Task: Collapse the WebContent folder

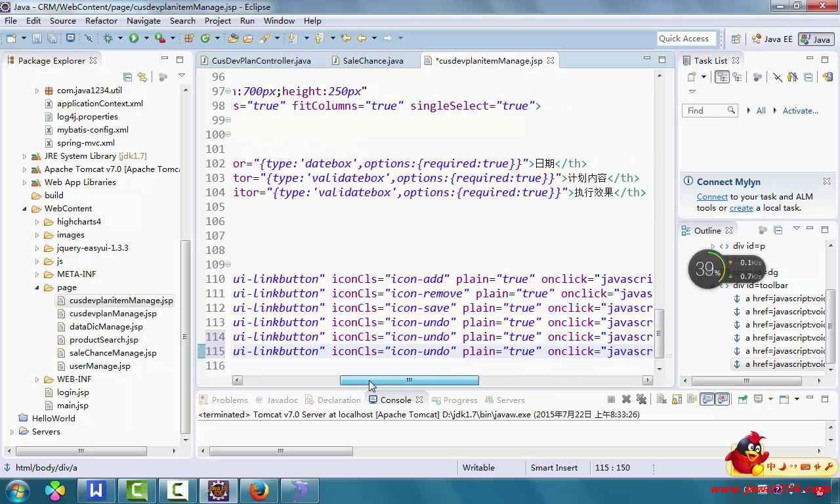Action: [25, 209]
